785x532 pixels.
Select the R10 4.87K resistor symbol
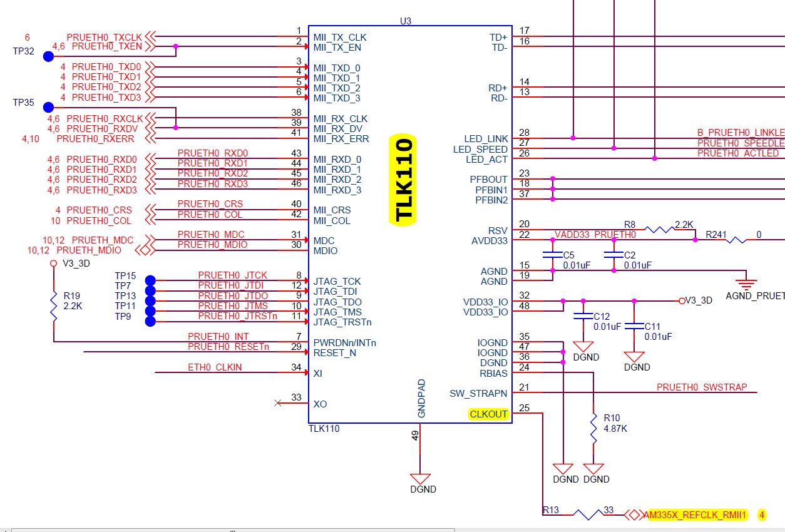click(x=593, y=429)
